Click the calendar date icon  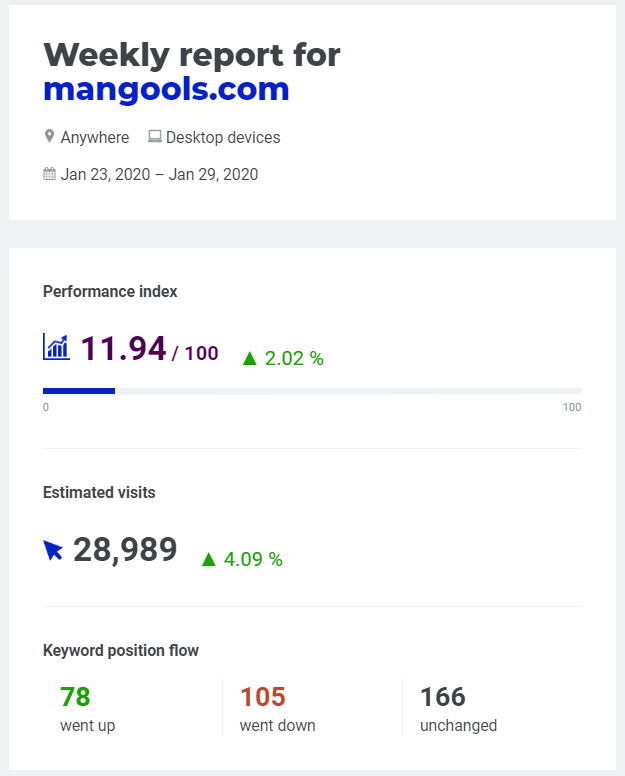point(49,174)
